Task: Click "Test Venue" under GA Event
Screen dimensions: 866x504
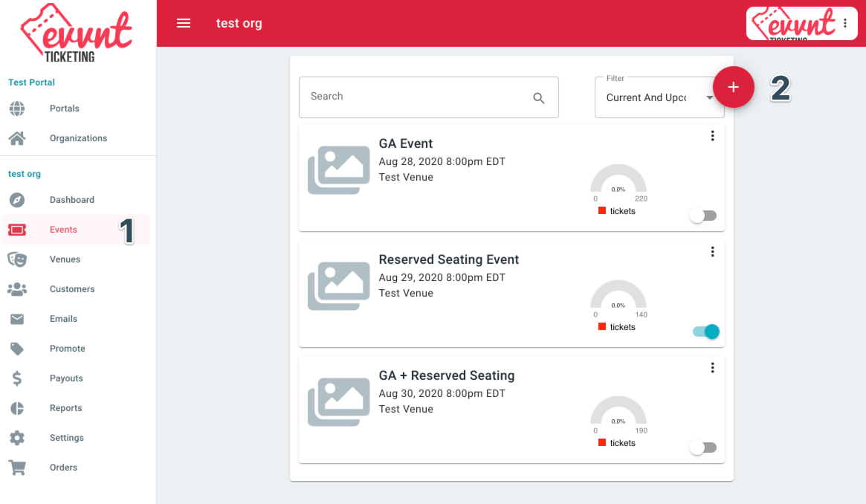Action: tap(406, 177)
